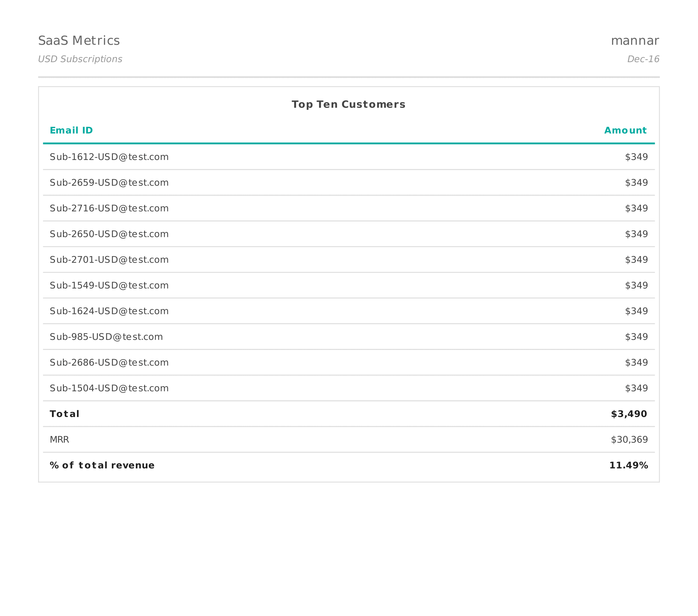Click the 11.49% revenue percentage value
The width and height of the screenshot is (698, 616).
629,465
